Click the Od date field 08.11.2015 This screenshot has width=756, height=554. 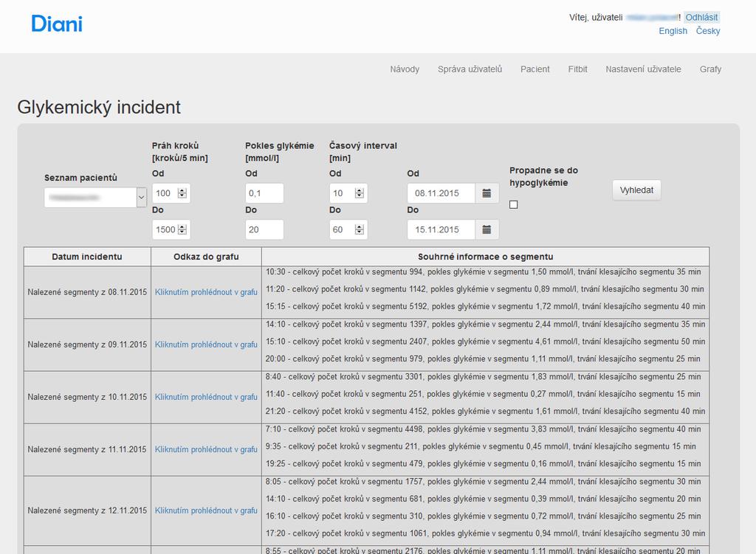pyautogui.click(x=441, y=193)
